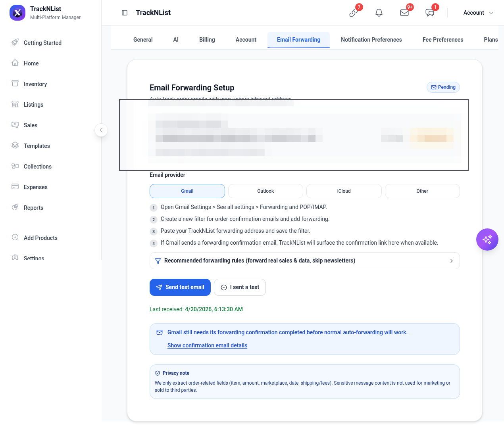Image resolution: width=504 pixels, height=435 pixels.
Task: Open the AI assistant sparkle floating button
Action: pos(487,240)
